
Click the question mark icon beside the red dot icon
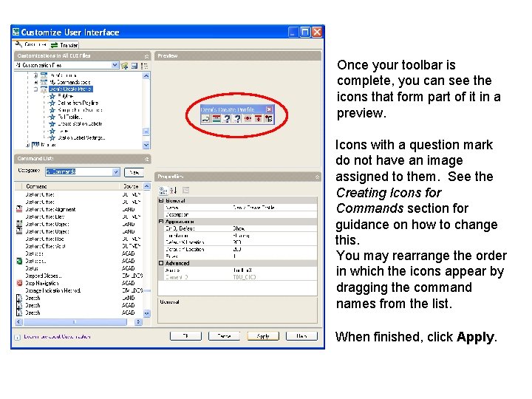(237, 119)
